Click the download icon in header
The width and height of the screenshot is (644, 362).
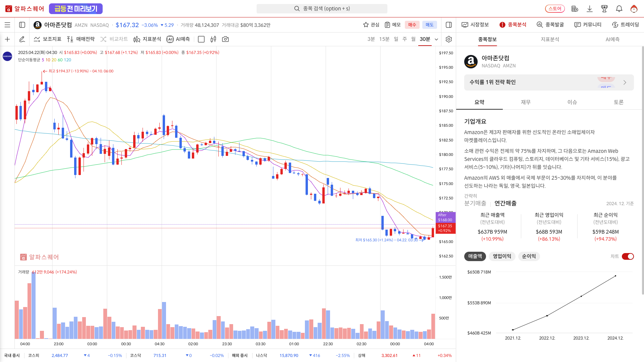[590, 9]
